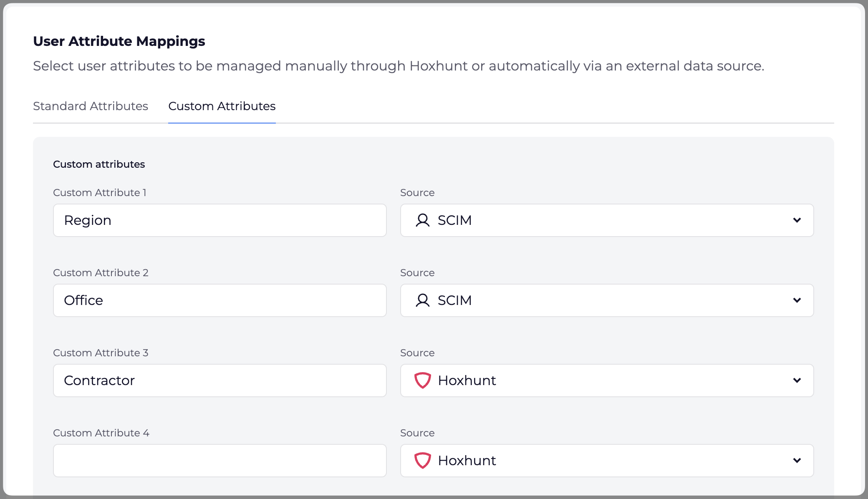
Task: Click the 'Custom Attribute 4' label
Action: [x=101, y=433]
